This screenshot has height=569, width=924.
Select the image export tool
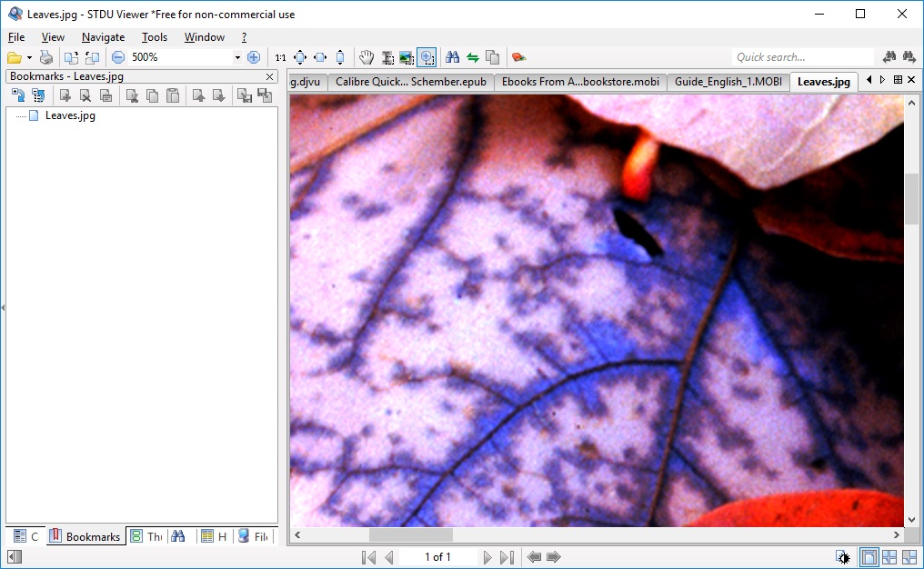406,56
